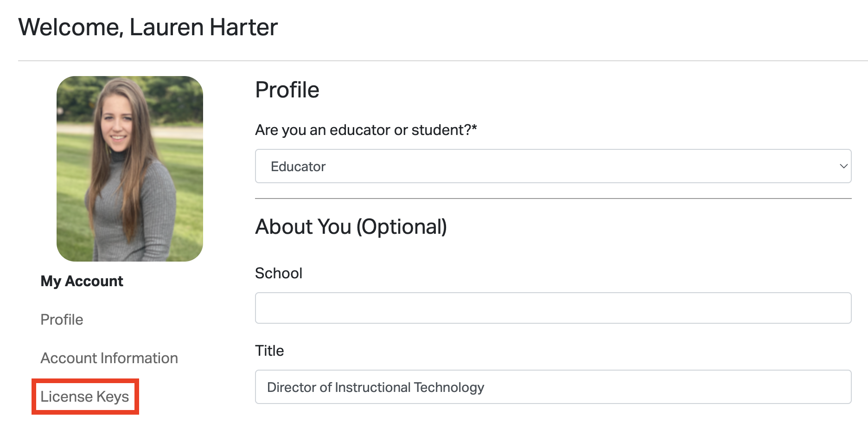Click the Welcome, Lauren Harter heading
868x423 pixels.
tap(148, 27)
